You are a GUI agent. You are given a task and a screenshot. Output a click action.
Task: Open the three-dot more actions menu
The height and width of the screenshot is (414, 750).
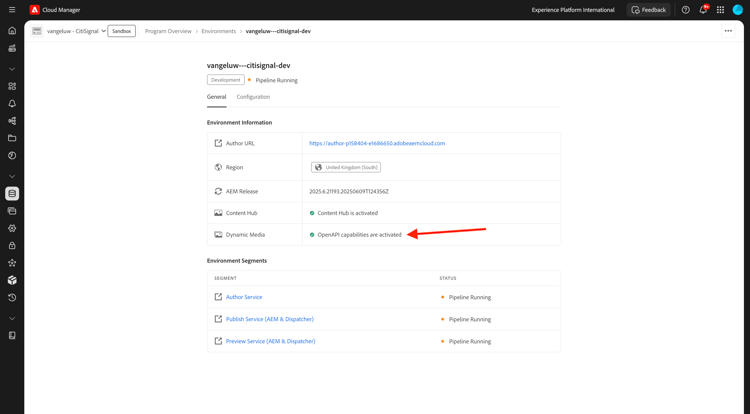tap(728, 31)
